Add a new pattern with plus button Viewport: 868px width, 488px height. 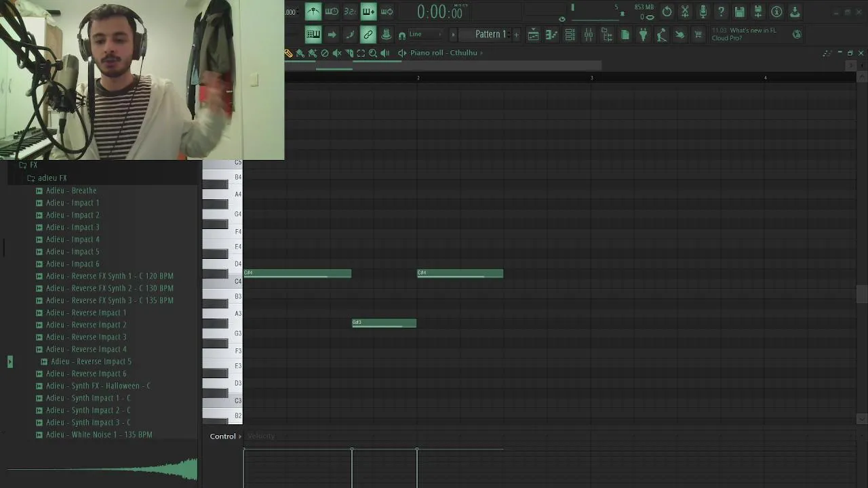tap(516, 35)
